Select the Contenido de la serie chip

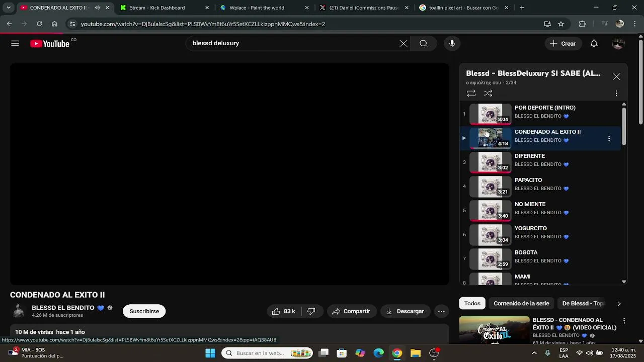tap(521, 303)
